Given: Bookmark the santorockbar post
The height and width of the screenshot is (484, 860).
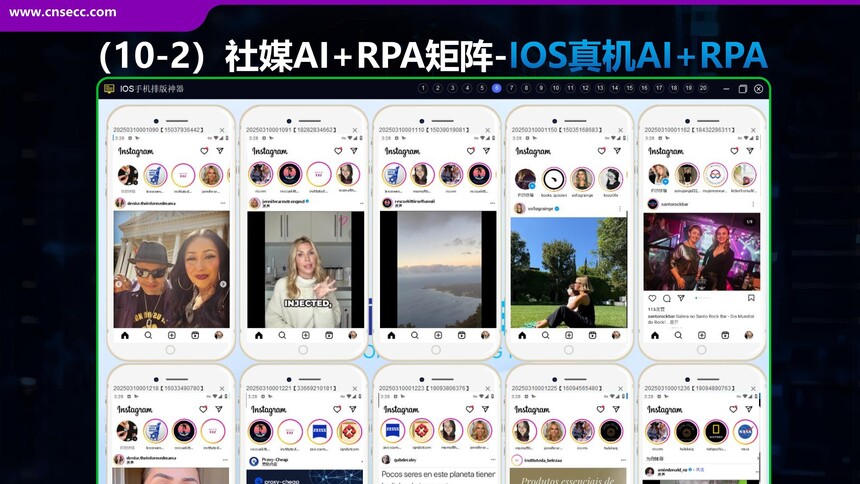Looking at the screenshot, I should pos(751,298).
